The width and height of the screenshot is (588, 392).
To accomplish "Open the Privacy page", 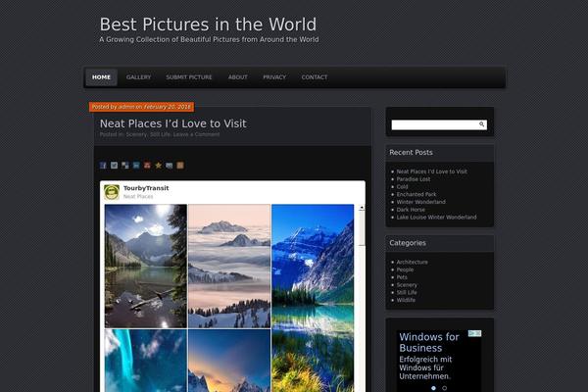I will pyautogui.click(x=274, y=77).
